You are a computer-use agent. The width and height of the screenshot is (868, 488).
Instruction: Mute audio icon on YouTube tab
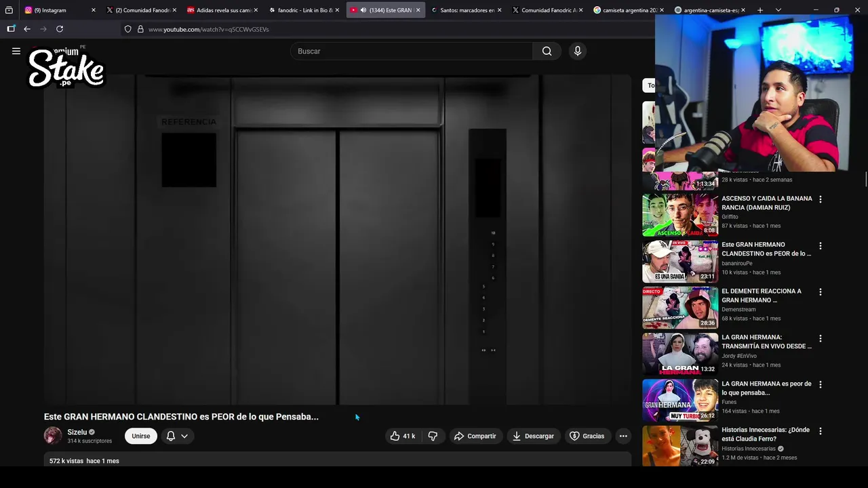(x=363, y=10)
